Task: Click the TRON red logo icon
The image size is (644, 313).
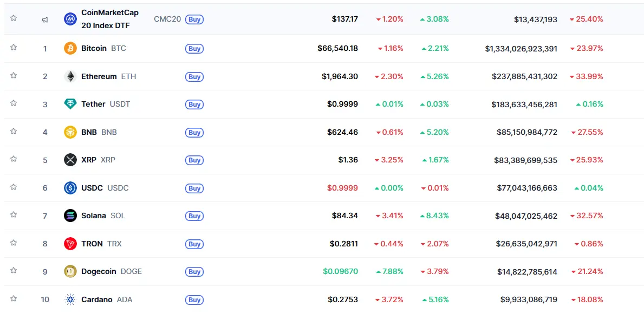Action: [x=70, y=244]
